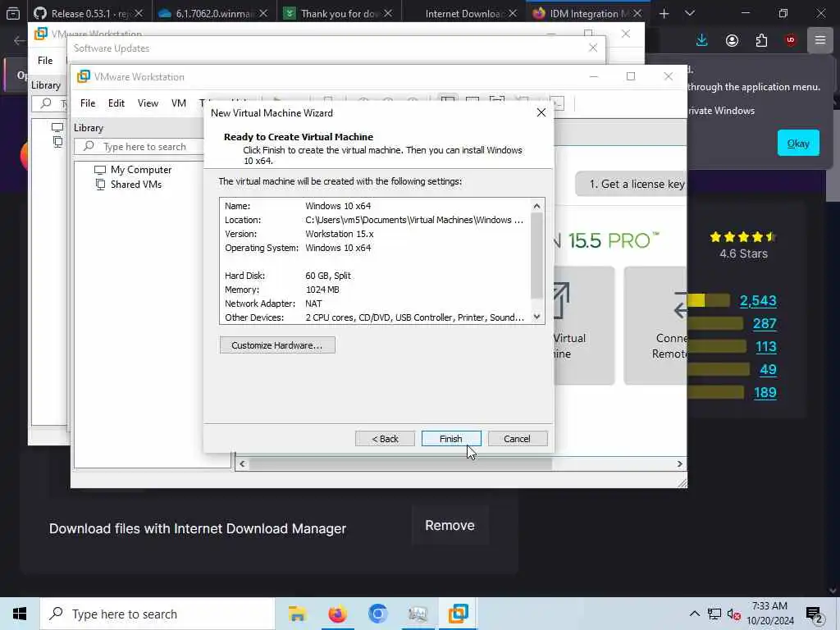Viewport: 840px width, 630px height.
Task: Click the 113 reviews link
Action: [766, 347]
